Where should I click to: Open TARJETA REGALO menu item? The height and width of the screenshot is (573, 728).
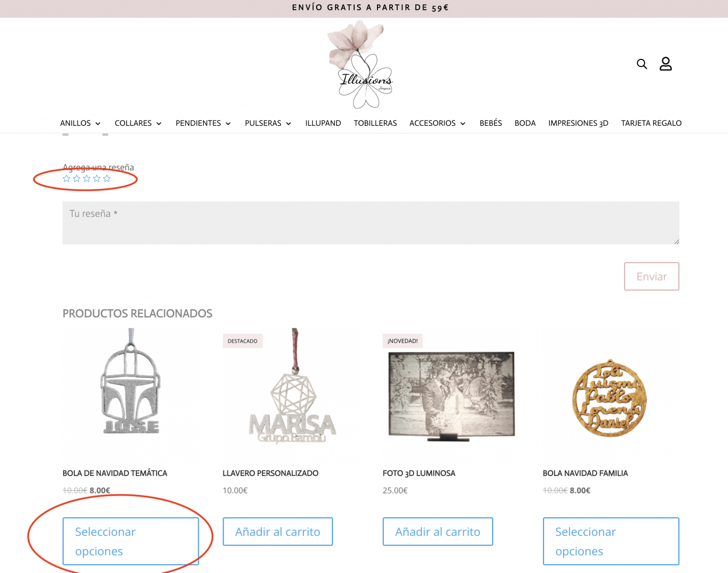coord(651,123)
